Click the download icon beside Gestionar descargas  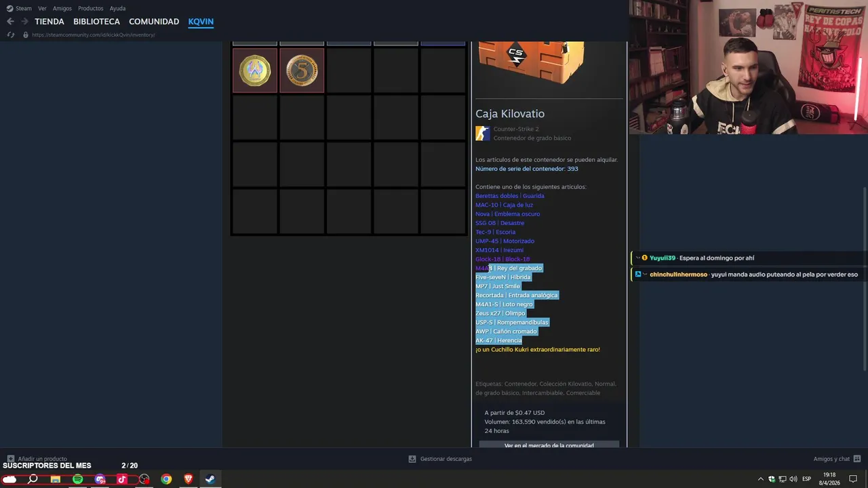[x=412, y=459]
